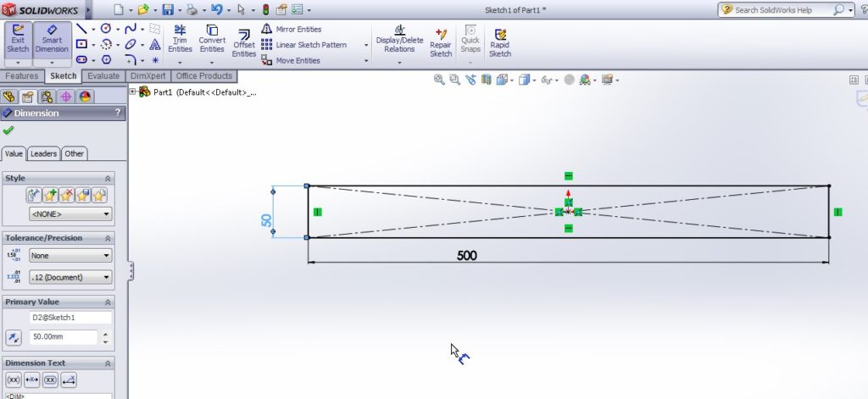Screen dimensions: 868x399
Task: Open the View Settings icon
Action: 607,80
